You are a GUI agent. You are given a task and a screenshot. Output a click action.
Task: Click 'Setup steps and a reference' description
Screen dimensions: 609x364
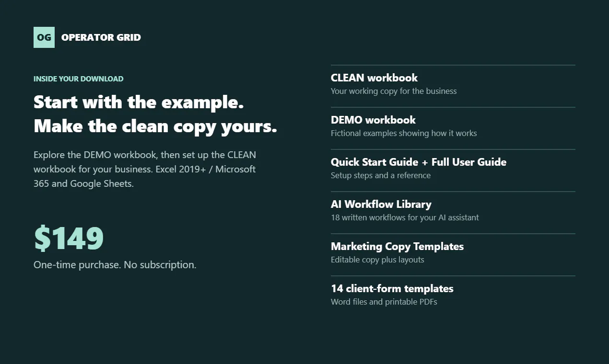[x=381, y=175]
